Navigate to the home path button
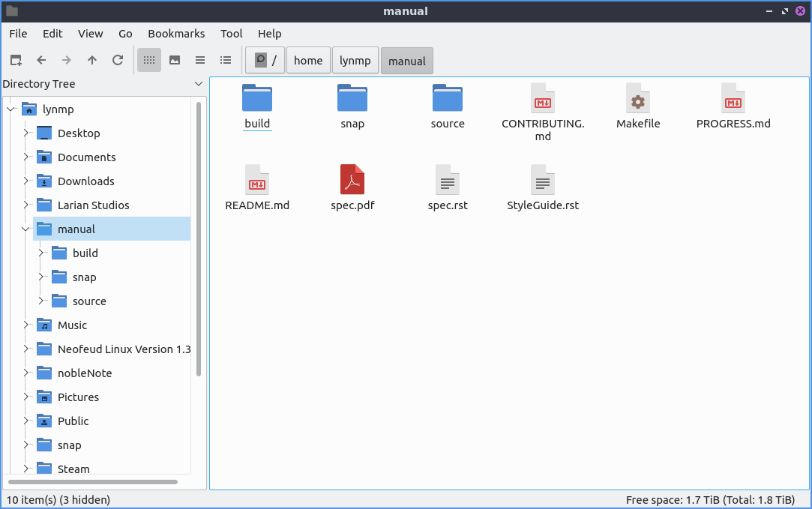812x509 pixels. coord(308,61)
